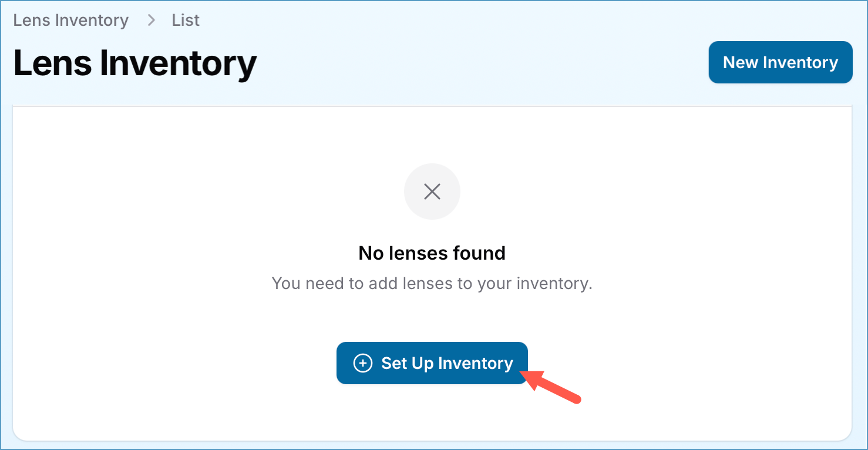Open the Lens Inventory breadcrumb link
Image resolution: width=868 pixels, height=450 pixels.
70,21
